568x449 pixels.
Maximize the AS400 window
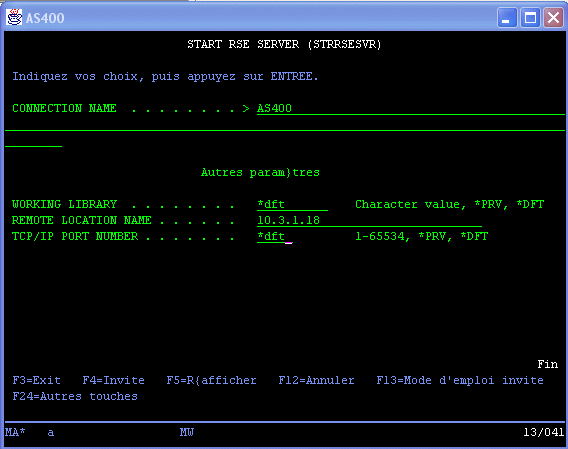[x=530, y=17]
